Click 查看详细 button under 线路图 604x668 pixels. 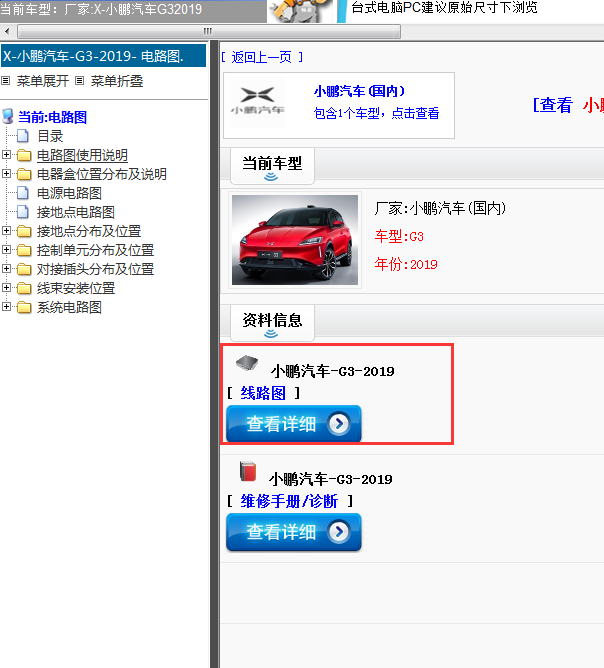click(x=294, y=423)
